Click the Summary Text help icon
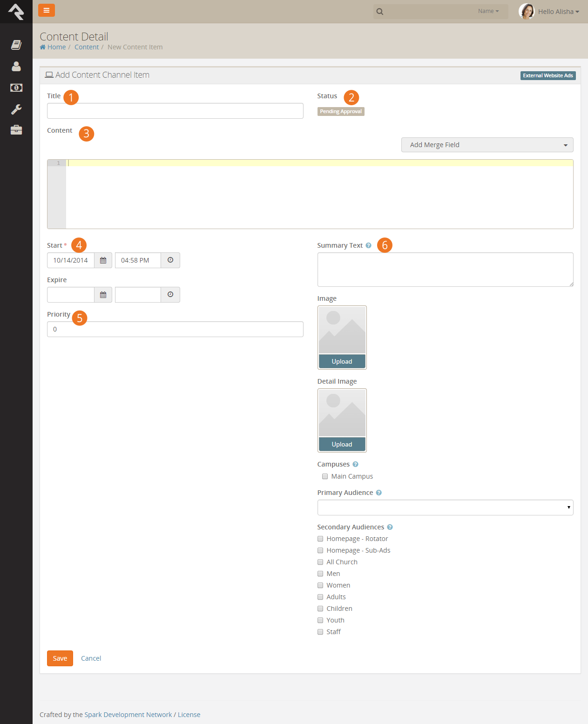The height and width of the screenshot is (724, 588). tap(368, 245)
